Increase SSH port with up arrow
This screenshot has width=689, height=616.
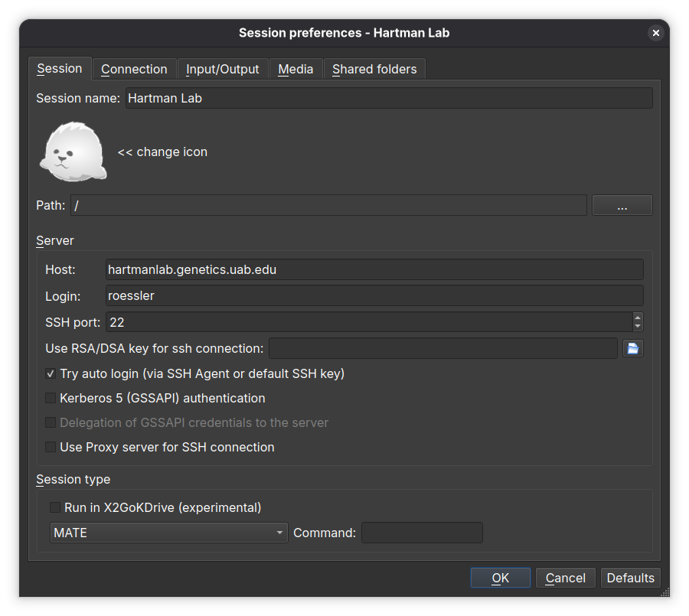(638, 317)
